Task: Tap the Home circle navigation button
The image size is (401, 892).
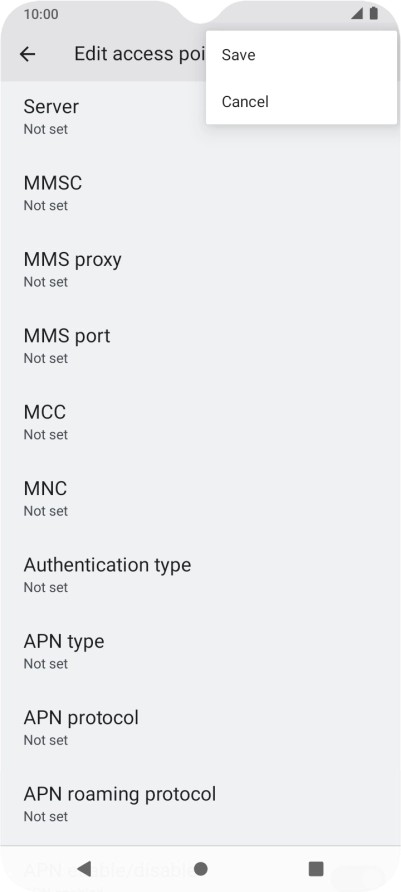Action: pos(200,869)
